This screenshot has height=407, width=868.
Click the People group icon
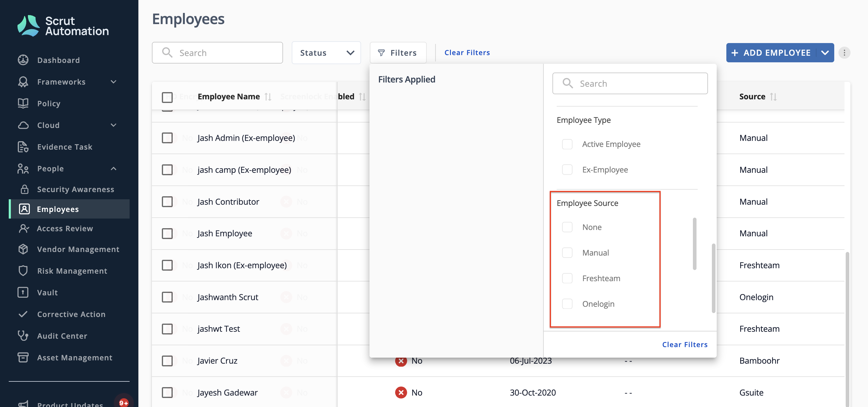pyautogui.click(x=23, y=169)
